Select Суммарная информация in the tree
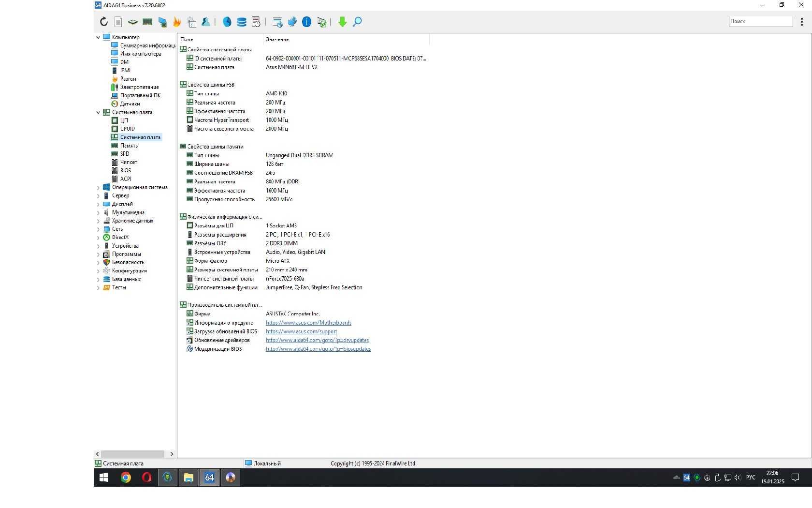 (147, 45)
